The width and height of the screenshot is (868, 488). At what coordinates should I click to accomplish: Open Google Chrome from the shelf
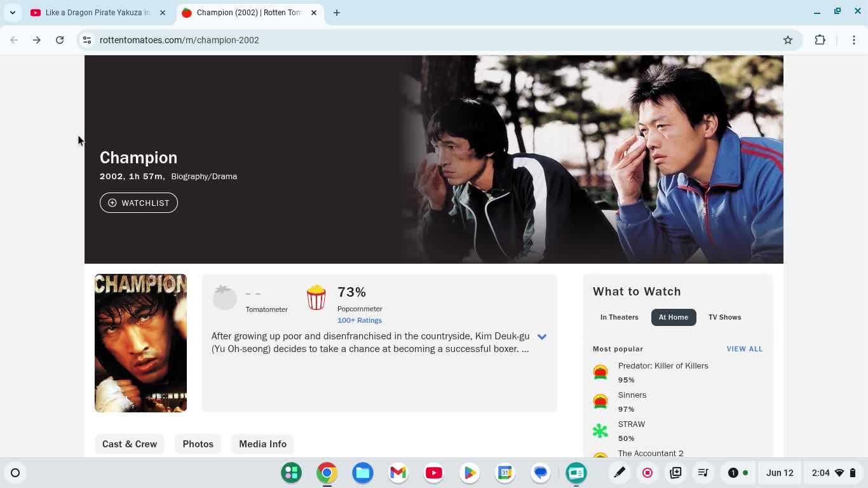pos(327,473)
